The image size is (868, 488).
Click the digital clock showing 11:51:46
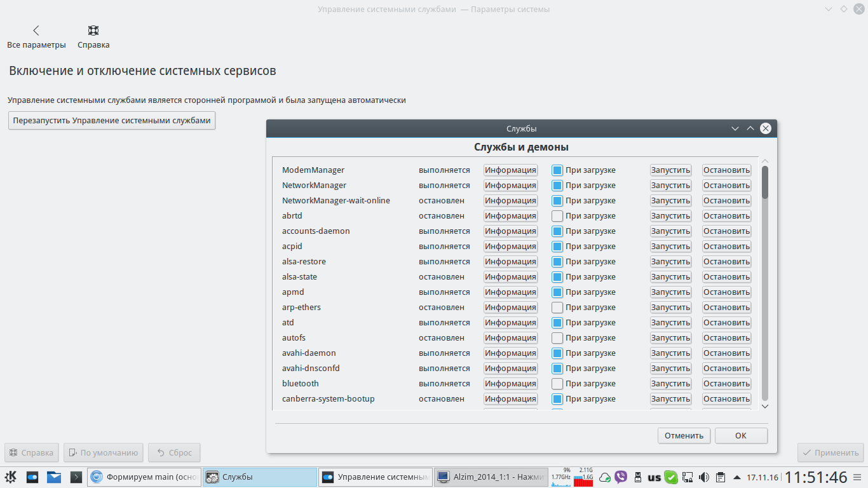pyautogui.click(x=816, y=477)
